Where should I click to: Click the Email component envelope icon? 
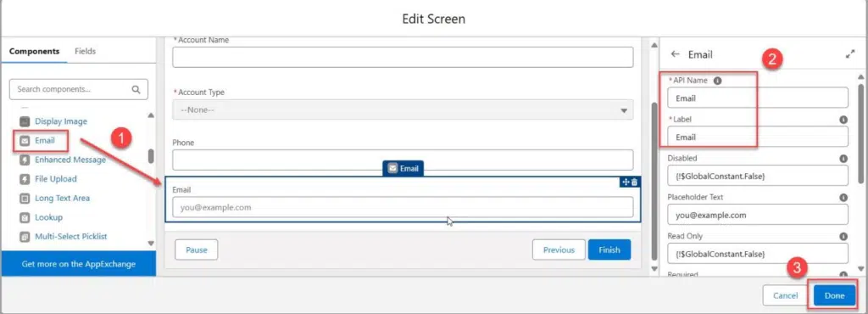25,141
